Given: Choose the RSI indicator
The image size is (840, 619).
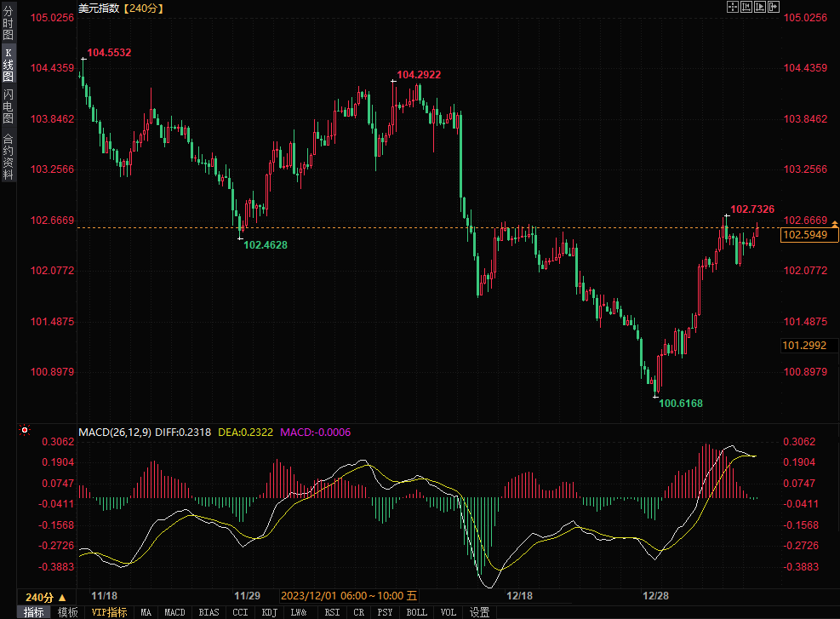Looking at the screenshot, I should pos(332,612).
